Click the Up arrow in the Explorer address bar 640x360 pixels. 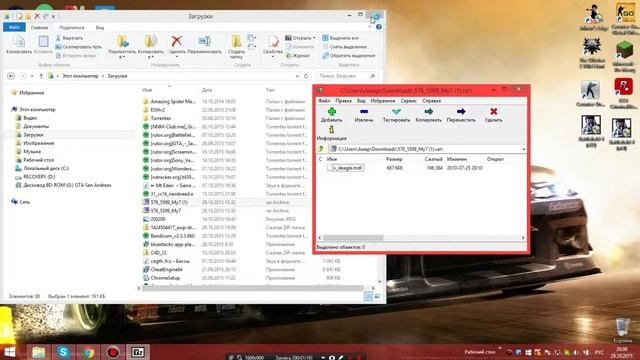pyautogui.click(x=41, y=76)
